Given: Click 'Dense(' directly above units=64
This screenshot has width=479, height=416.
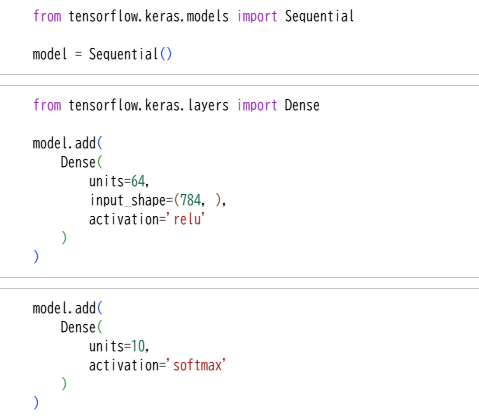Looking at the screenshot, I should [x=81, y=162].
